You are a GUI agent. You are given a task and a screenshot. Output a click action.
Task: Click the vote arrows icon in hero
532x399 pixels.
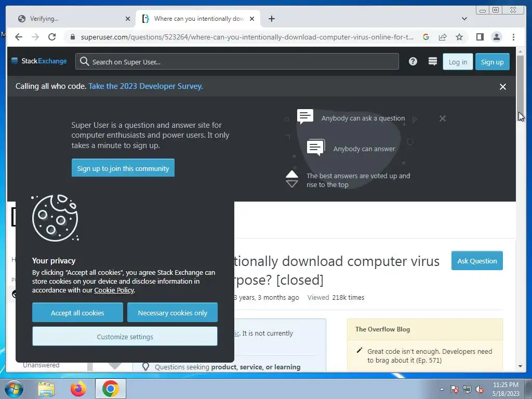[x=292, y=179]
